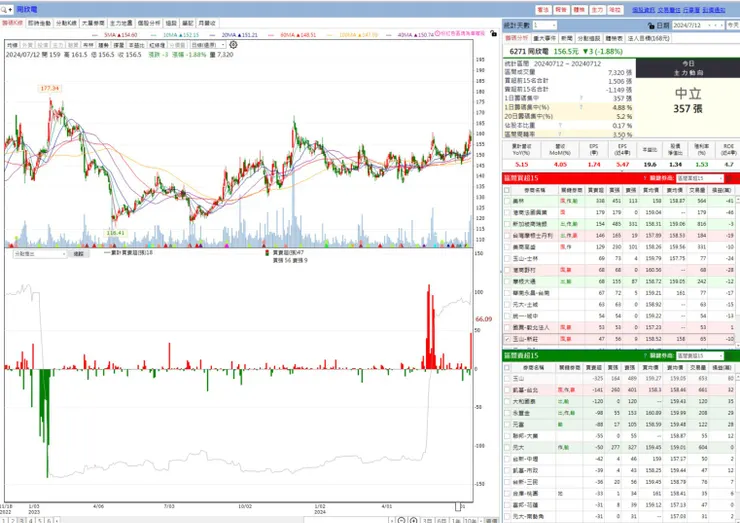Click the 20MA legend line marker
Screen dimensions: 740x523
point(212,34)
